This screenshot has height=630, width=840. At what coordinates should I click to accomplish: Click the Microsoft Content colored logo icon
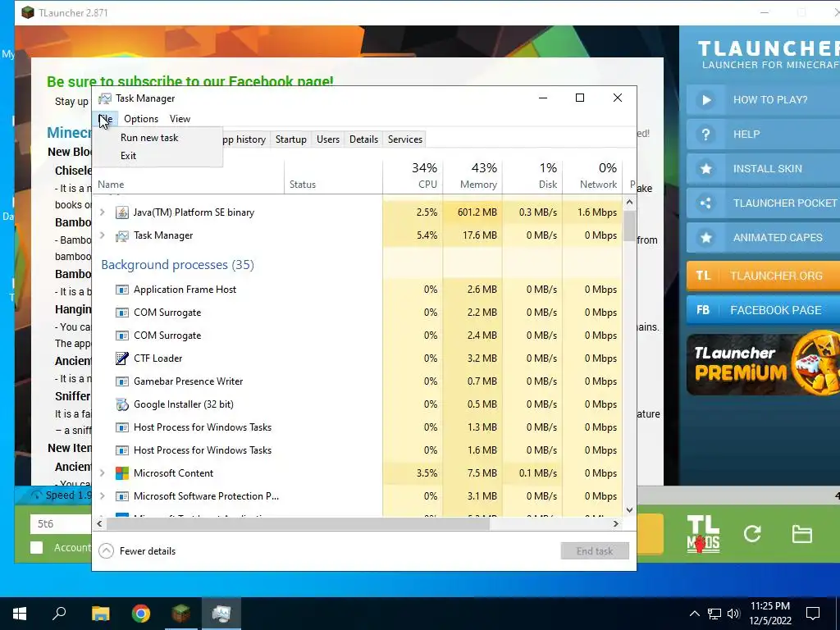[122, 473]
